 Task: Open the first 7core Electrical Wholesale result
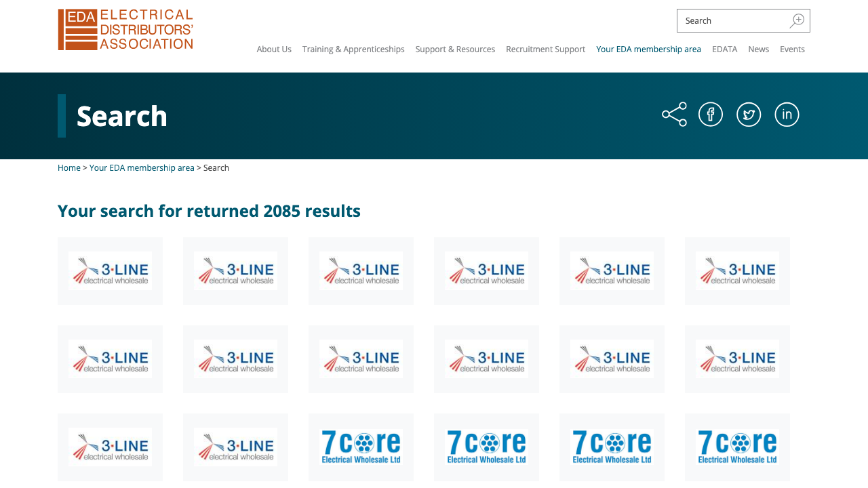click(361, 447)
